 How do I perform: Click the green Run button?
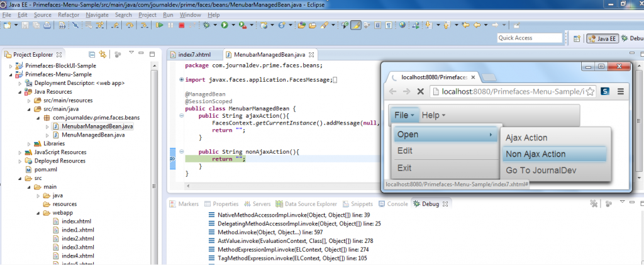224,25
